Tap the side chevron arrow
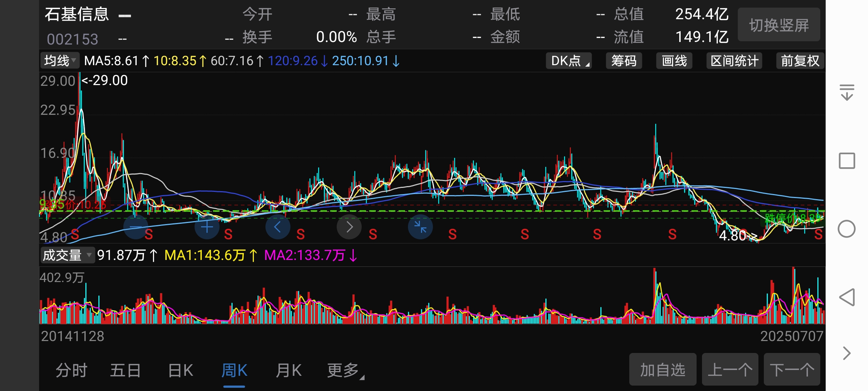868x391 pixels. (847, 353)
